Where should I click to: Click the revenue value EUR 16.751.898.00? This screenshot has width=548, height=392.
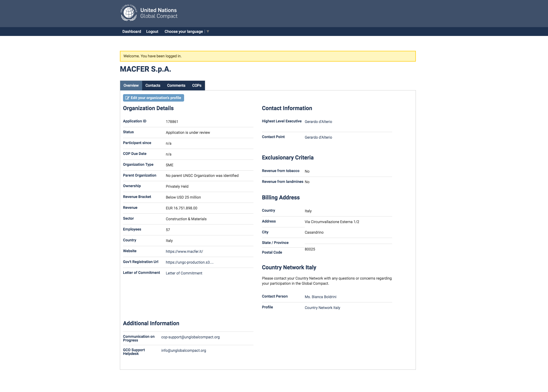182,208
